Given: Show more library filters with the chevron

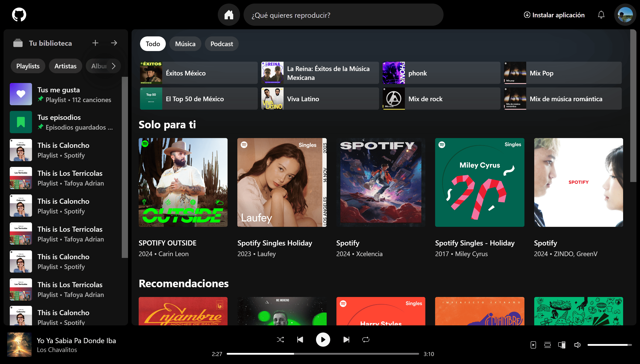Looking at the screenshot, I should coord(114,66).
